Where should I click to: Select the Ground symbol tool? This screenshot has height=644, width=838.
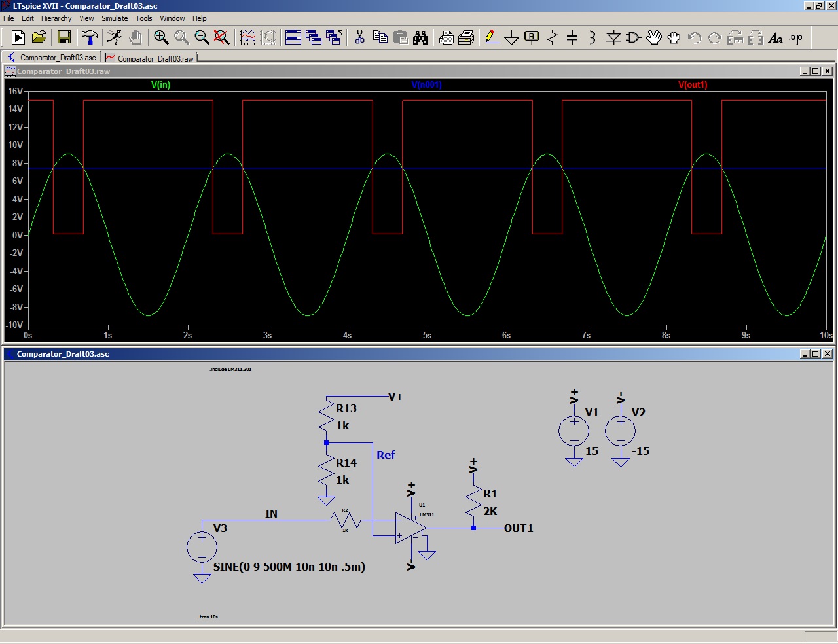coord(511,37)
